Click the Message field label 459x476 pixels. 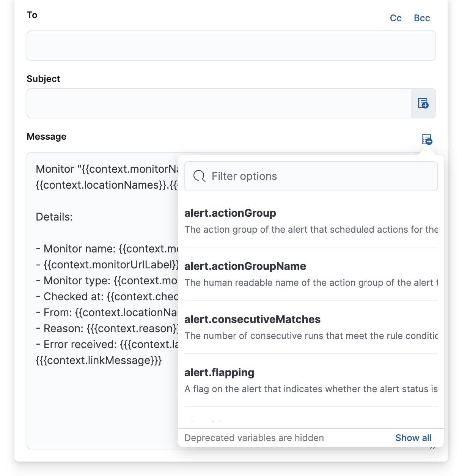coord(47,136)
